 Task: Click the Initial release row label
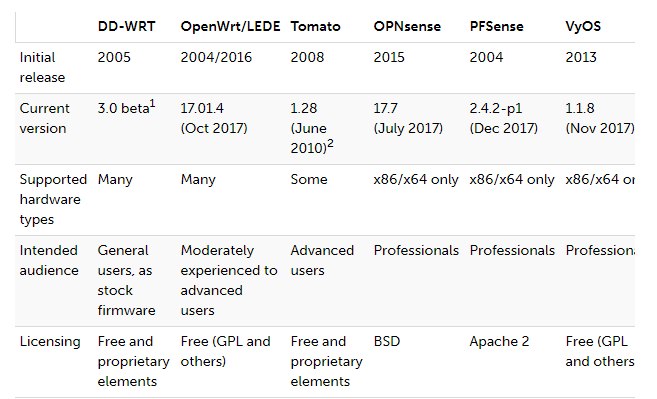pos(42,67)
